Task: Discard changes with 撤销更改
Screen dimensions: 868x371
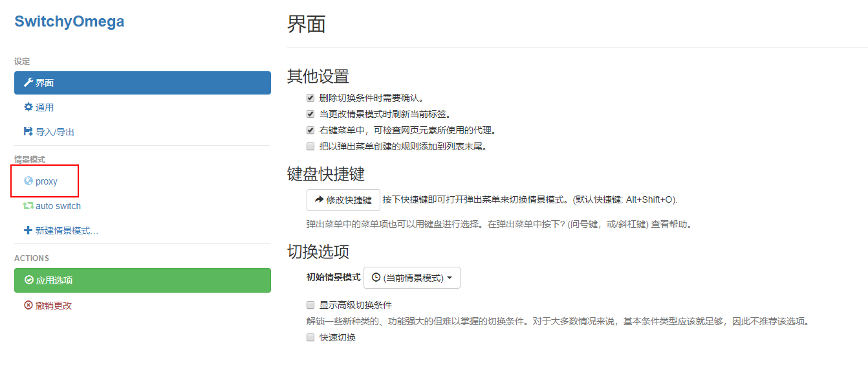Action: [142, 306]
